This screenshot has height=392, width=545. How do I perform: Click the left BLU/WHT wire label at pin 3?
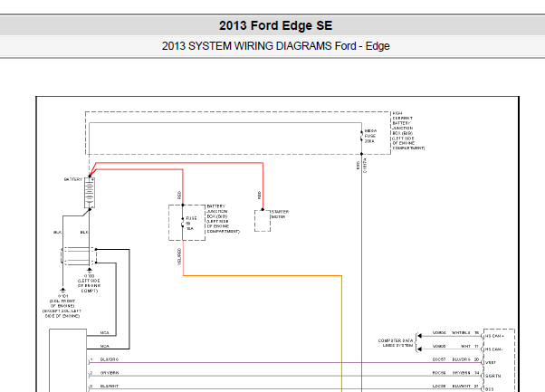point(110,386)
